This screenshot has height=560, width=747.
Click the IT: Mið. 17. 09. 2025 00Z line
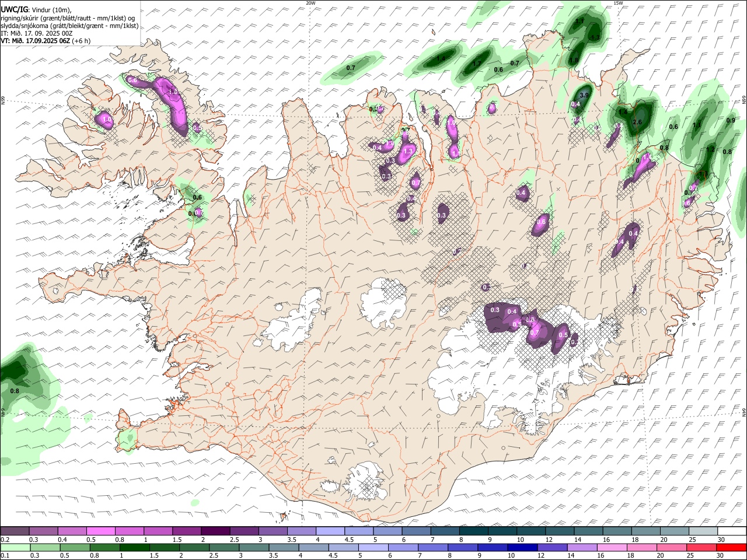tap(37, 33)
